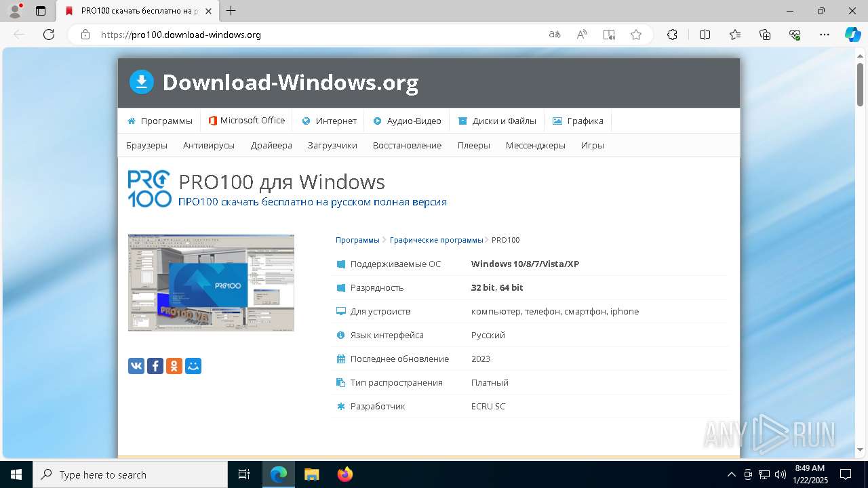Go to Браузеры category
Image resolution: width=868 pixels, height=488 pixels.
146,145
